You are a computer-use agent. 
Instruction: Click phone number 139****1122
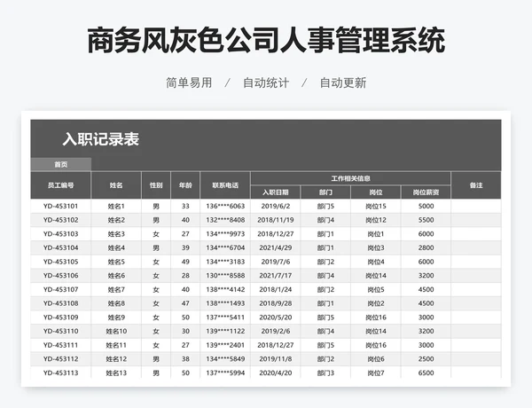coord(225,332)
